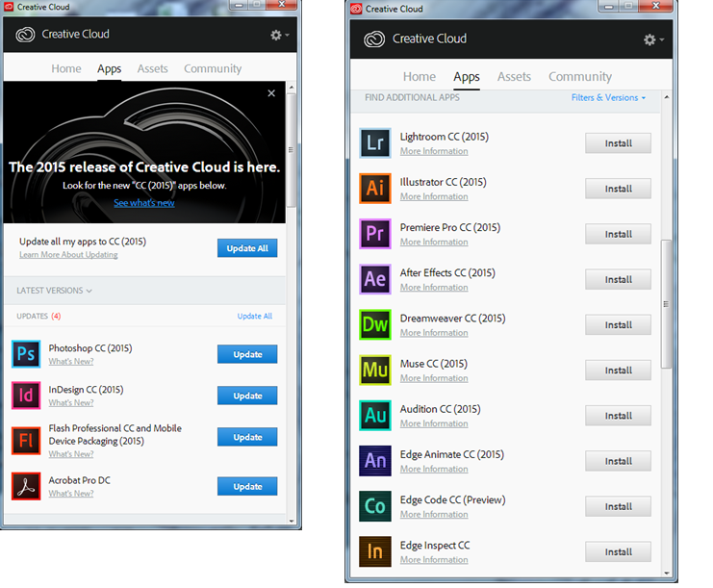Viewport: 713px width, 588px height.
Task: Select Apps tab in right window
Action: pos(467,76)
